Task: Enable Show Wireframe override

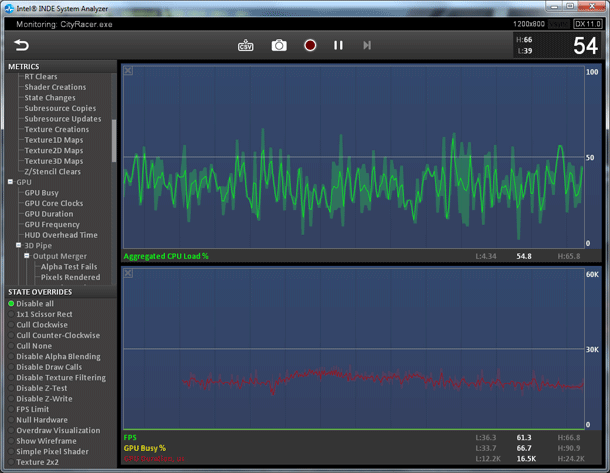Action: pos(42,441)
